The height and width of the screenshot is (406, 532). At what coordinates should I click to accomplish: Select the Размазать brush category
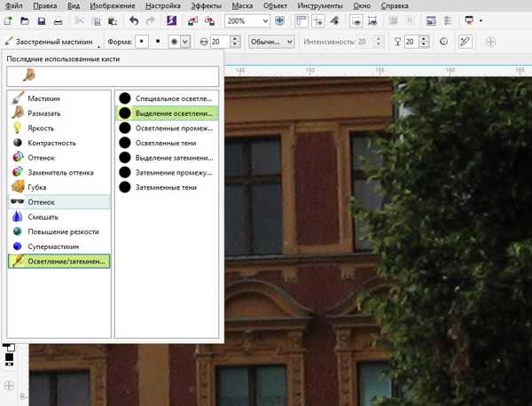[x=59, y=113]
